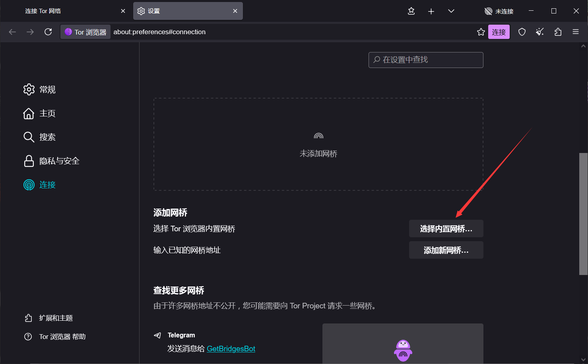Bookmark this page with the star
Image resolution: width=588 pixels, height=364 pixels.
coord(481,32)
